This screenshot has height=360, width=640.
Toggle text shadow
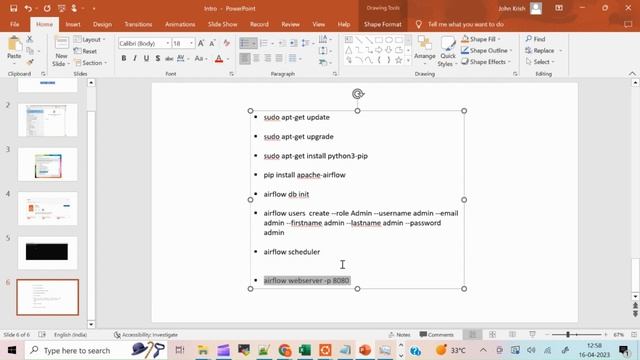(x=158, y=59)
